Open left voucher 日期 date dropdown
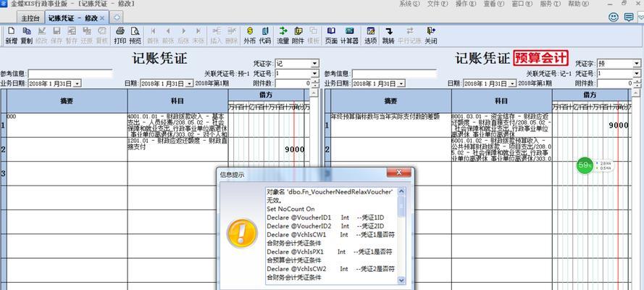 (189, 83)
